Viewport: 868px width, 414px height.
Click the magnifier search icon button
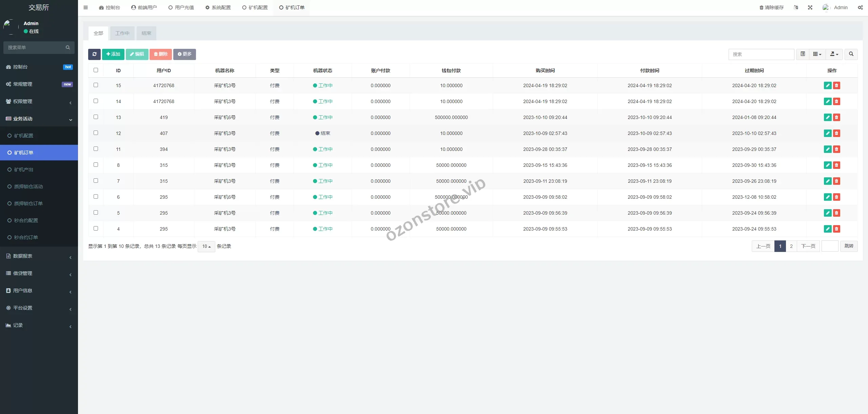pos(851,54)
